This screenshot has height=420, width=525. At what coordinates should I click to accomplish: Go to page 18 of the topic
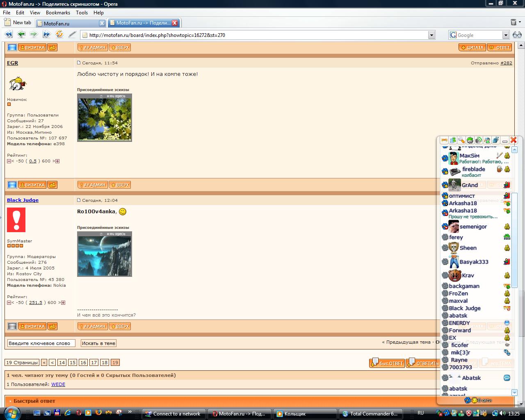pyautogui.click(x=105, y=363)
